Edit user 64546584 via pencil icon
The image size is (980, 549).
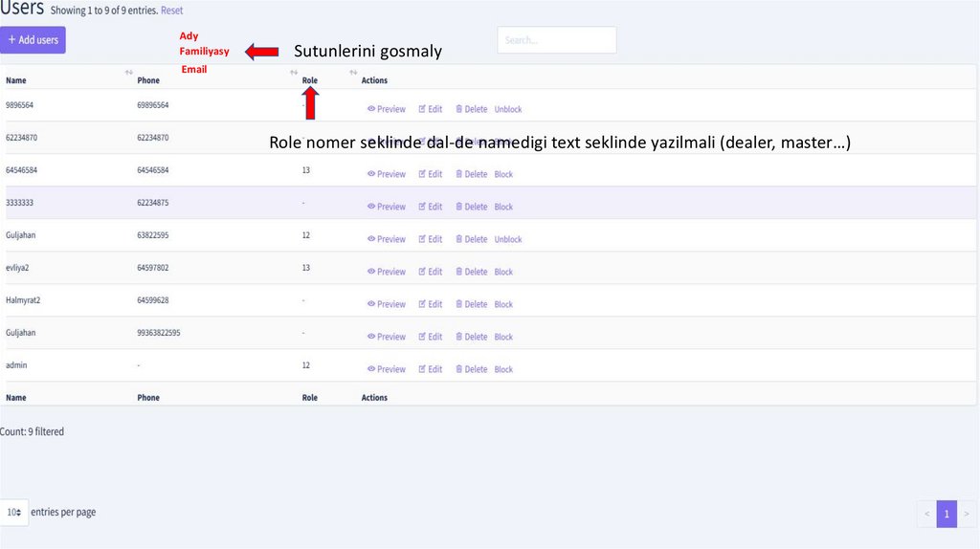[x=423, y=174]
